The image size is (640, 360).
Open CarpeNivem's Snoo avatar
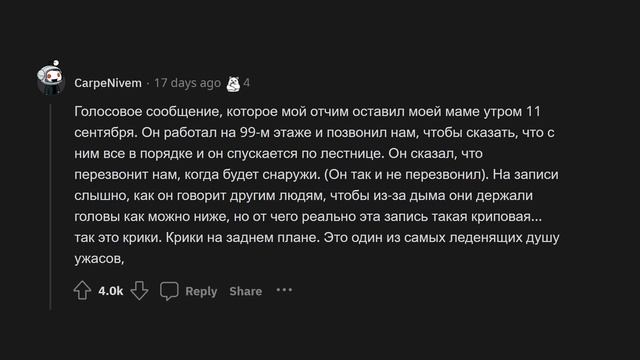pyautogui.click(x=51, y=78)
